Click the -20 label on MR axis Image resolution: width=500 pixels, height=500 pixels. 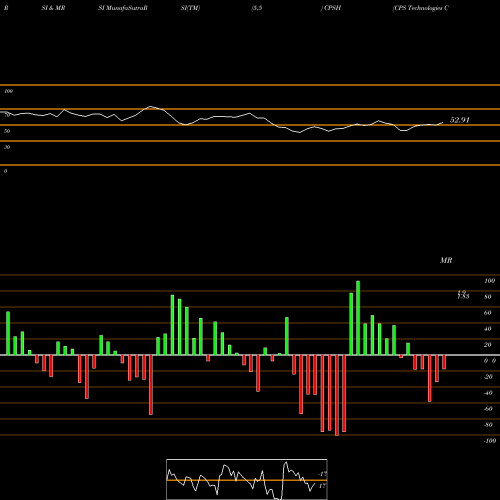click(488, 377)
